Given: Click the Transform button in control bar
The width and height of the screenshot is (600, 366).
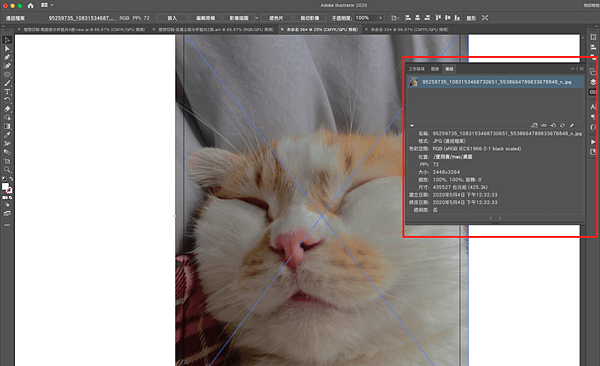Looking at the screenshot, I should [x=471, y=18].
